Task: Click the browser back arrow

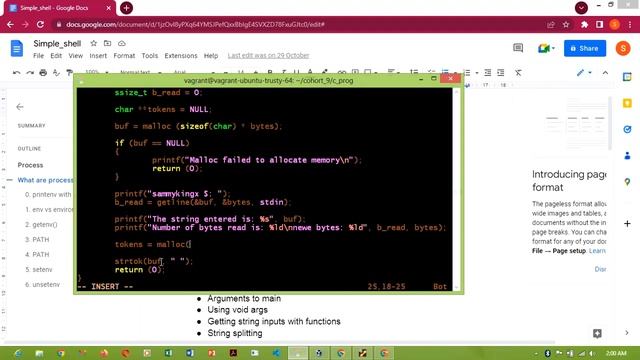Action: (x=10, y=24)
